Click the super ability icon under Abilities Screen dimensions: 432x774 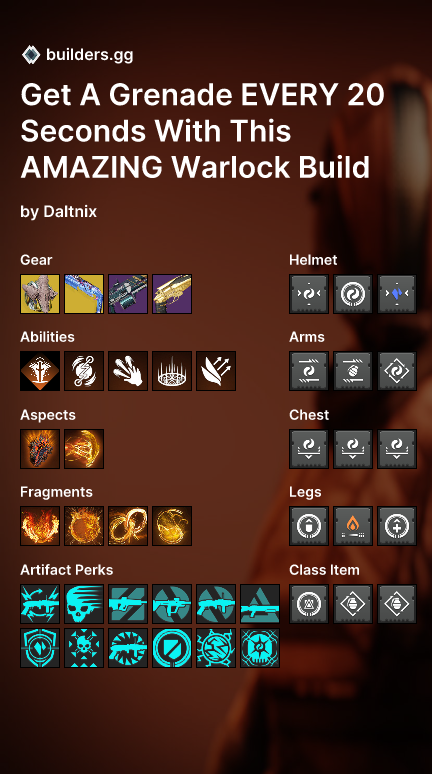tap(40, 371)
